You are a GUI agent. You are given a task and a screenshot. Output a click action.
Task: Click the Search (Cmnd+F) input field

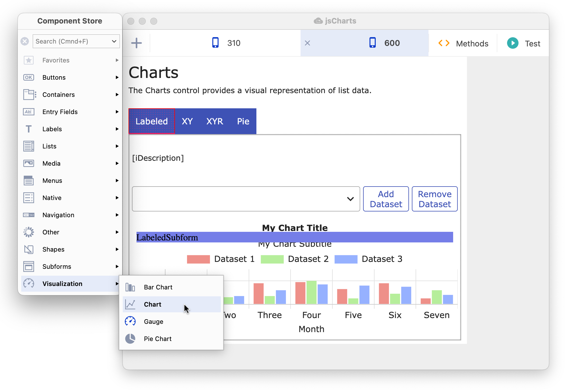76,41
